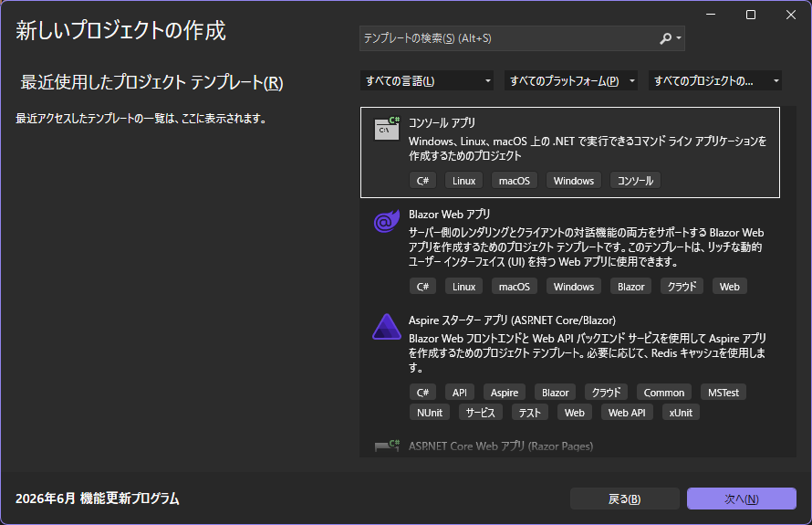The image size is (812, 525).
Task: Click the C# tag on Console App
Action: pyautogui.click(x=422, y=181)
